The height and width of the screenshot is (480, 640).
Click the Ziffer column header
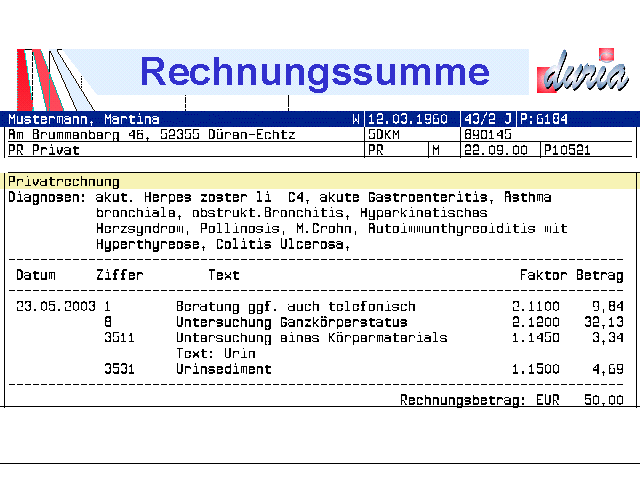(119, 275)
